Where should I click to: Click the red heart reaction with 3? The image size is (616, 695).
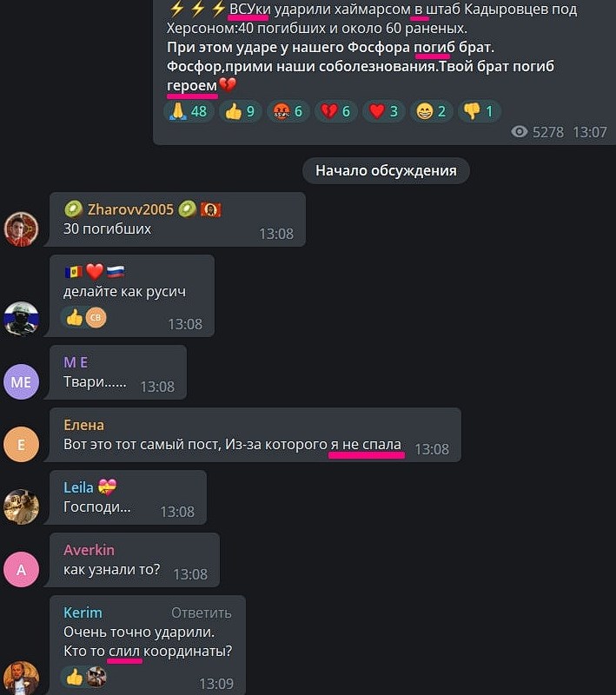coord(383,111)
